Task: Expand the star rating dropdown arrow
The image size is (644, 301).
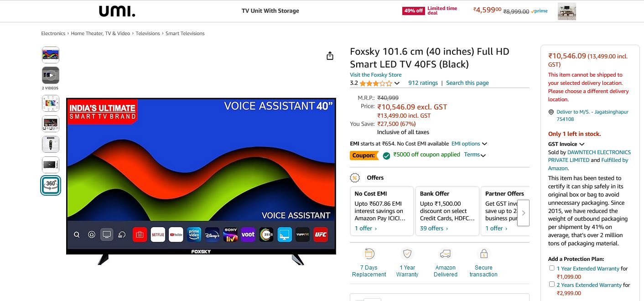Action: click(397, 83)
